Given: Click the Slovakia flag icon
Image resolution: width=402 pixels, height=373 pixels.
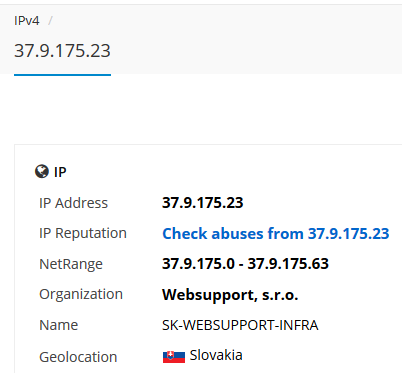Looking at the screenshot, I should pyautogui.click(x=174, y=357).
